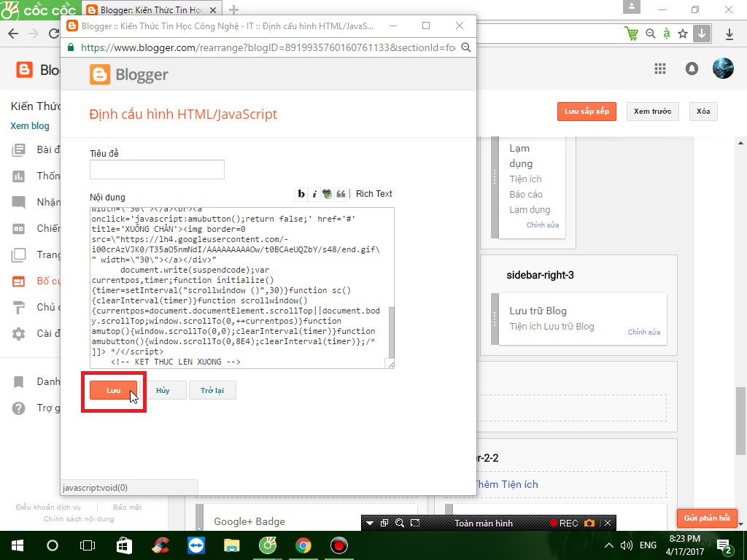The height and width of the screenshot is (560, 747).
Task: Click the browser back arrow
Action: coord(13,34)
